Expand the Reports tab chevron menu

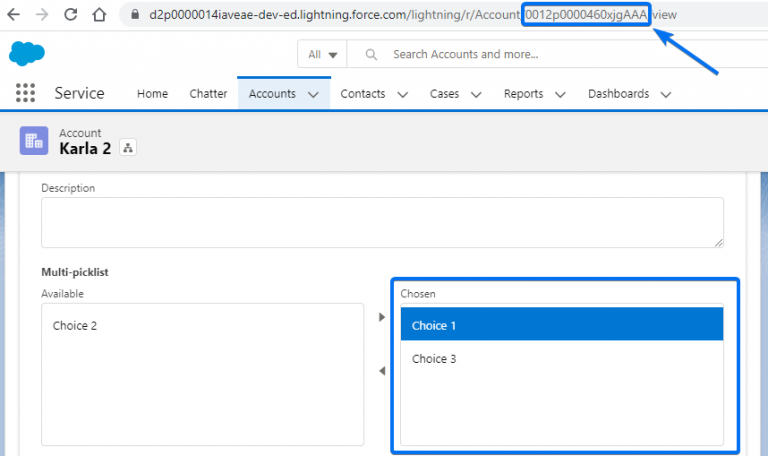[560, 95]
